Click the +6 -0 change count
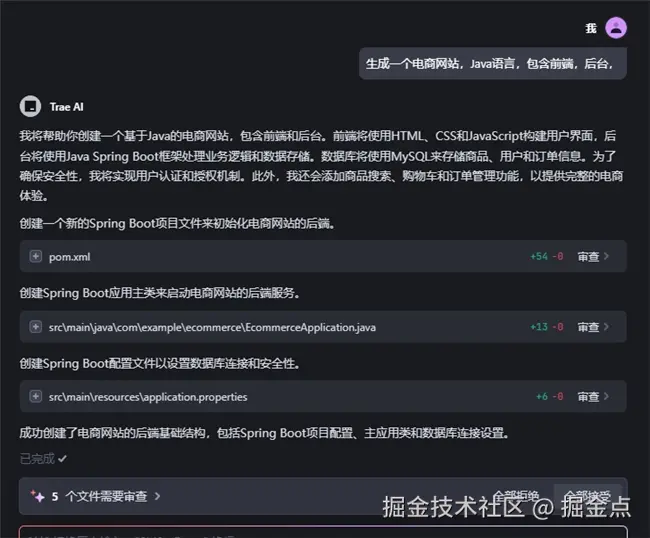This screenshot has width=650, height=538. tap(550, 397)
